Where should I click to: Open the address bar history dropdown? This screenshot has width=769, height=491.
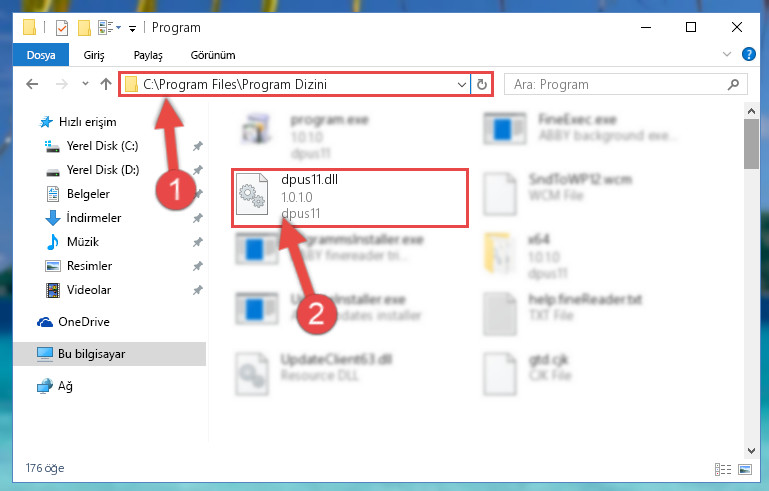point(461,84)
